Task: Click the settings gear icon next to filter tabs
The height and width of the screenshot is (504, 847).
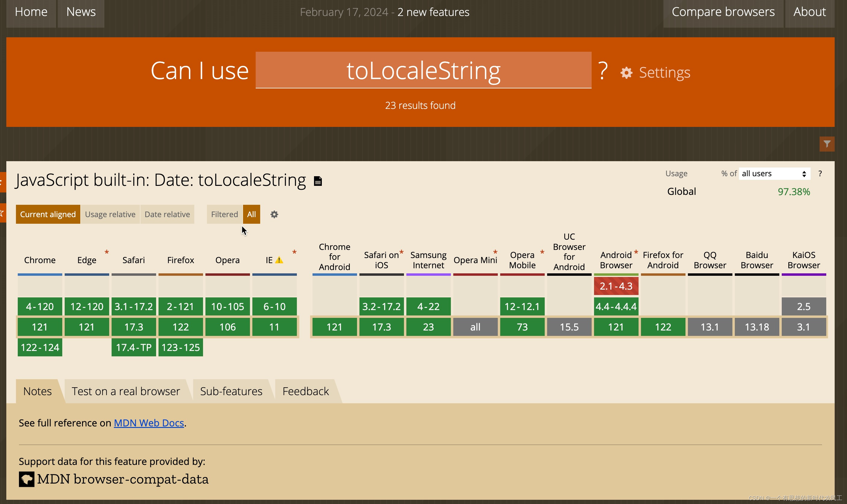Action: point(273,214)
